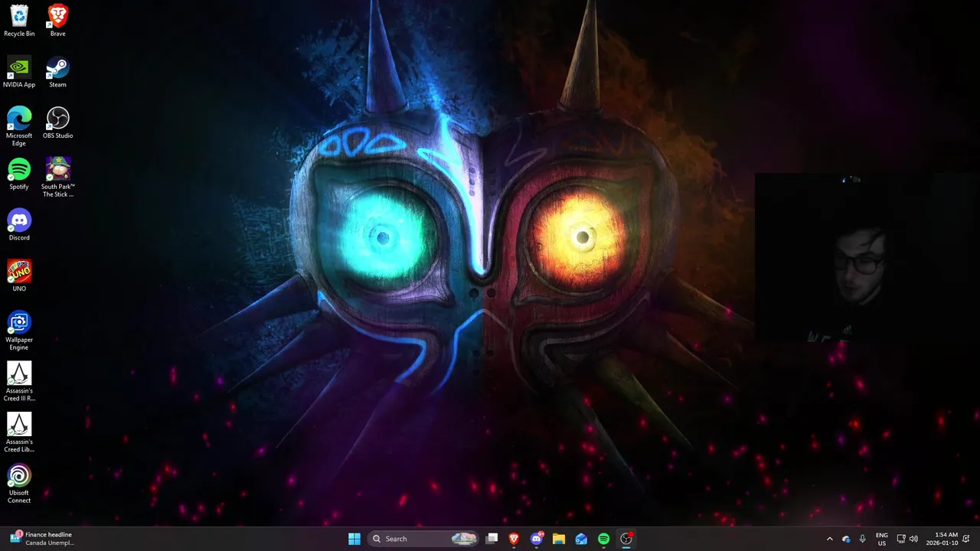Open Brave from the taskbar

[x=514, y=539]
